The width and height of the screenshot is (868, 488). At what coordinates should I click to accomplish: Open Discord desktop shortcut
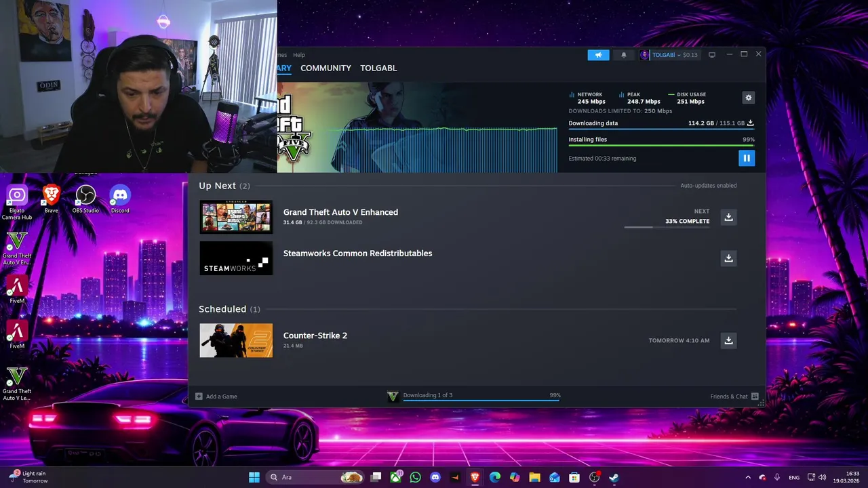[x=120, y=199]
